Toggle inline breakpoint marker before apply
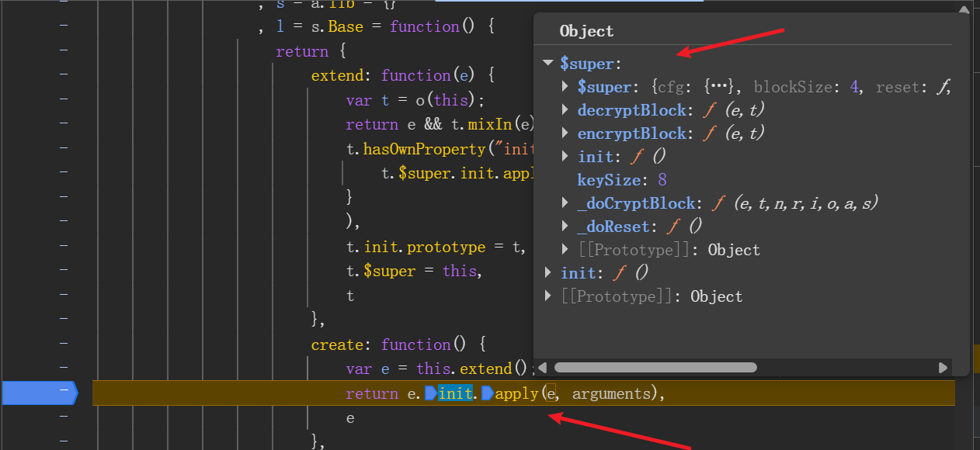 488,393
